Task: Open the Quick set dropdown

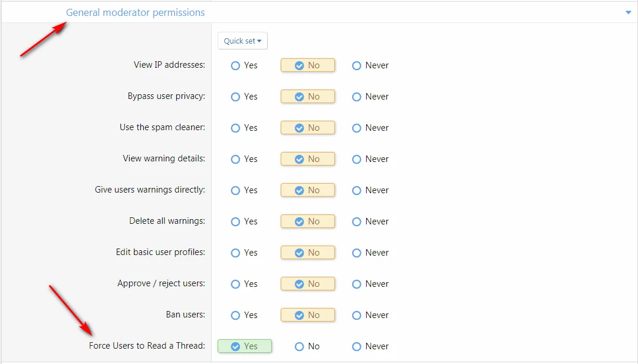Action: 242,41
